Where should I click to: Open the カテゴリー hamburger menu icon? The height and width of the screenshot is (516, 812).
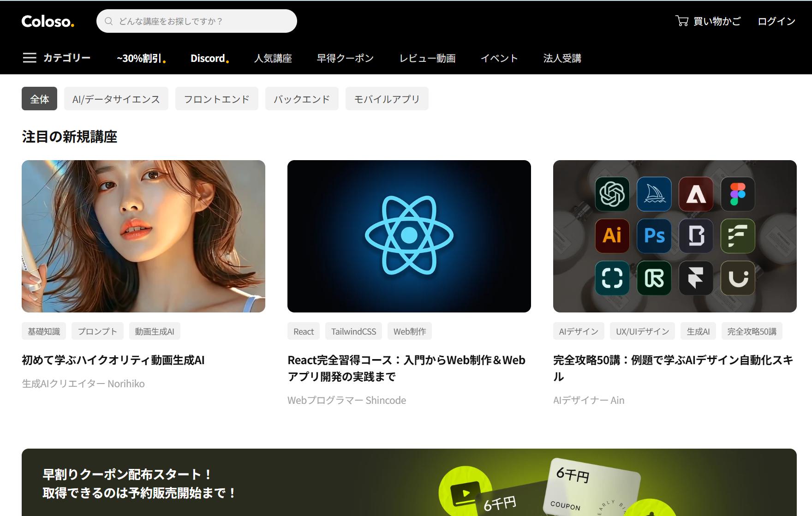(x=30, y=58)
